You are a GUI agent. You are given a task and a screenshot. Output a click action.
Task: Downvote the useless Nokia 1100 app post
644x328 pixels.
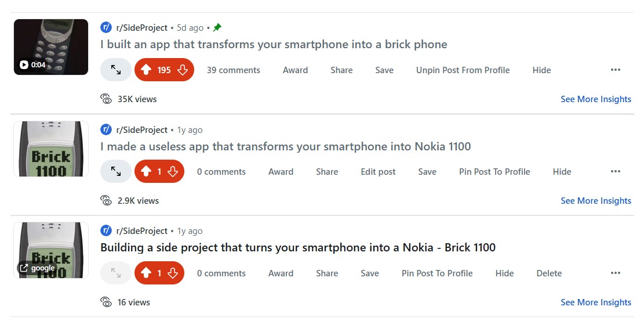(x=173, y=172)
